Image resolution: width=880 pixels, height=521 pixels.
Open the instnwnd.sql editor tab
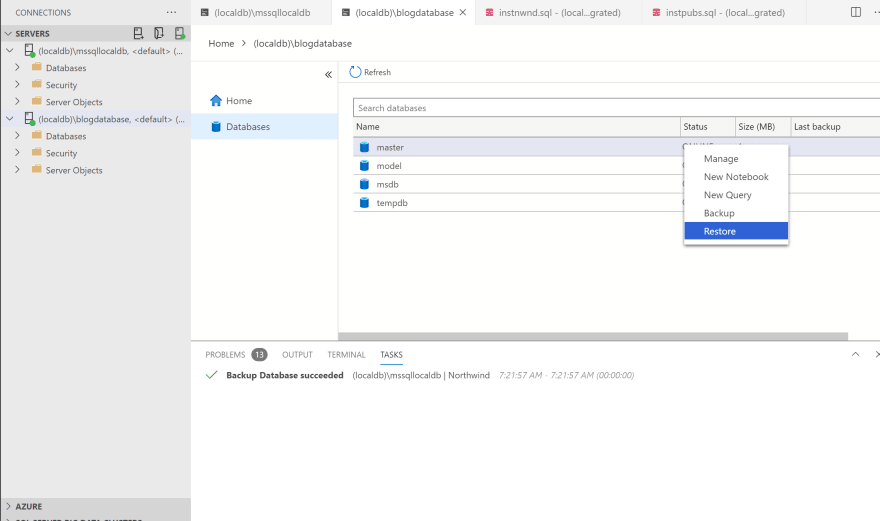click(x=559, y=12)
